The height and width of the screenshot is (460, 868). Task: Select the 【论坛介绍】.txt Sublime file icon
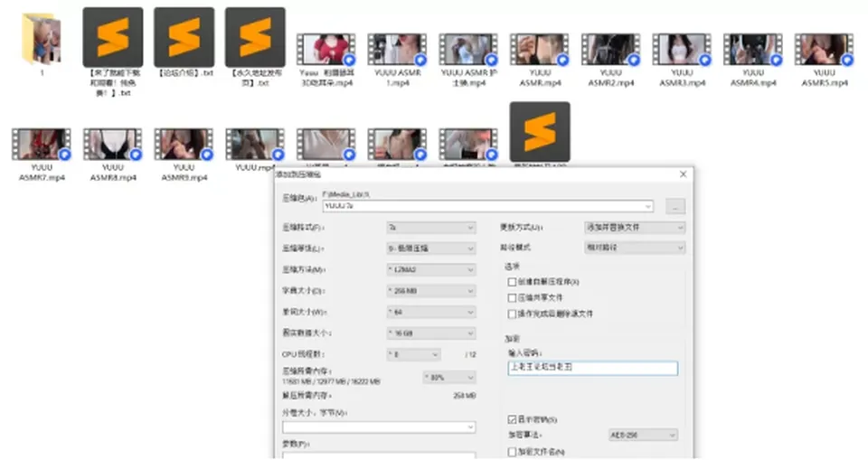tap(184, 37)
